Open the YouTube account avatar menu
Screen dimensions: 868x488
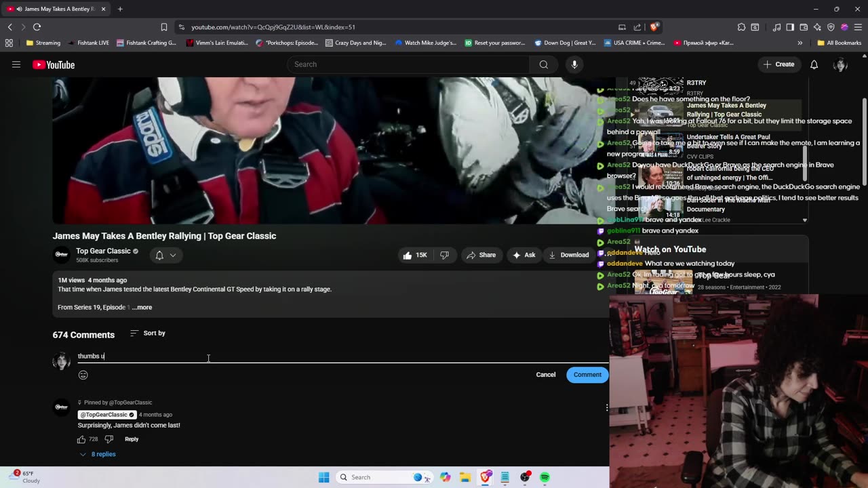(840, 64)
